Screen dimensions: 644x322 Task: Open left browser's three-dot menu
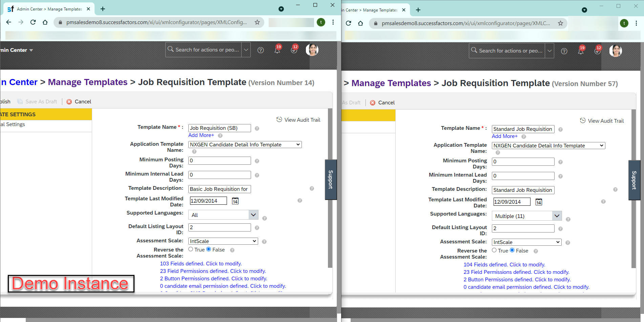coord(333,22)
